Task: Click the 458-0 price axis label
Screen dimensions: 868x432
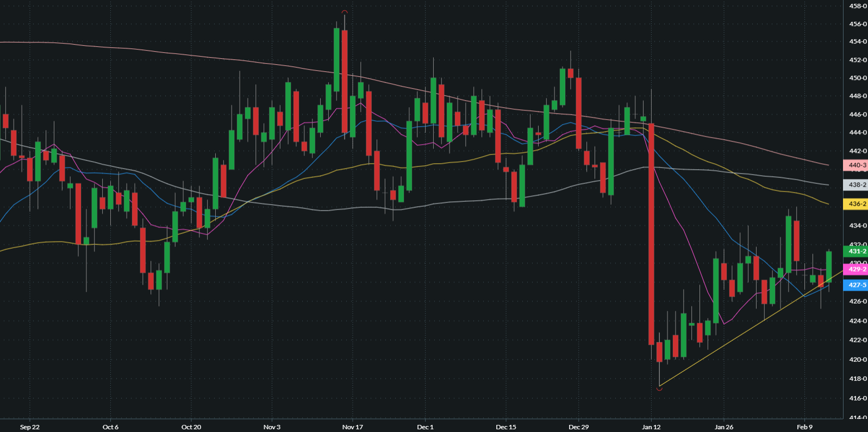Action: (x=858, y=6)
